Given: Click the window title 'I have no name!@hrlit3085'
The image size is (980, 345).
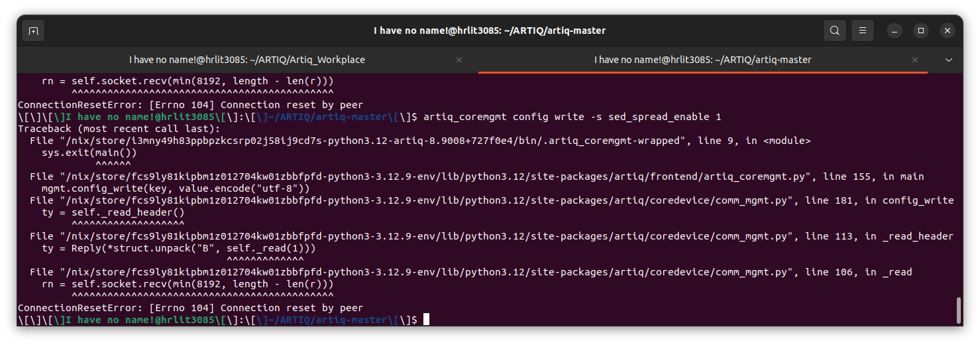Looking at the screenshot, I should click(x=490, y=31).
